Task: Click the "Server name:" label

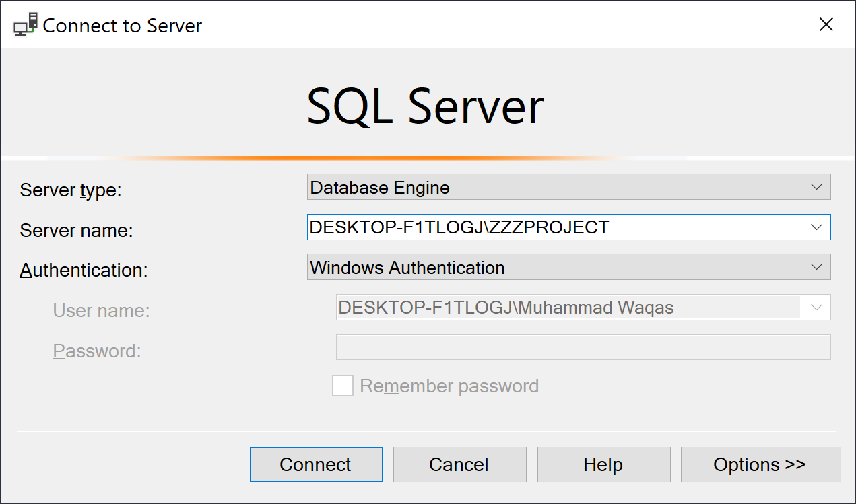Action: tap(76, 231)
